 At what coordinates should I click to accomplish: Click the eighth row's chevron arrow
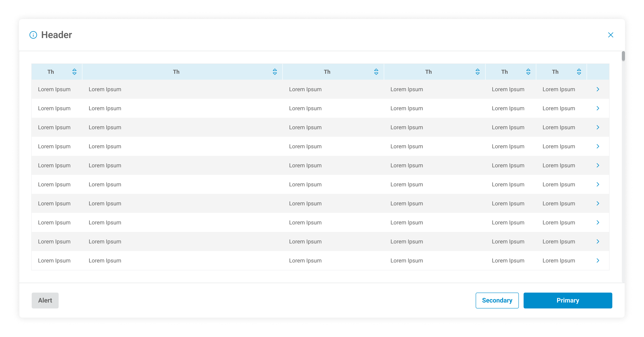click(598, 222)
